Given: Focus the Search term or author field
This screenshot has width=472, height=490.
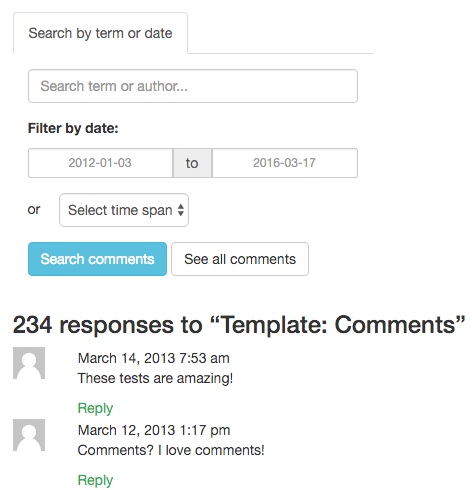Looking at the screenshot, I should (193, 86).
